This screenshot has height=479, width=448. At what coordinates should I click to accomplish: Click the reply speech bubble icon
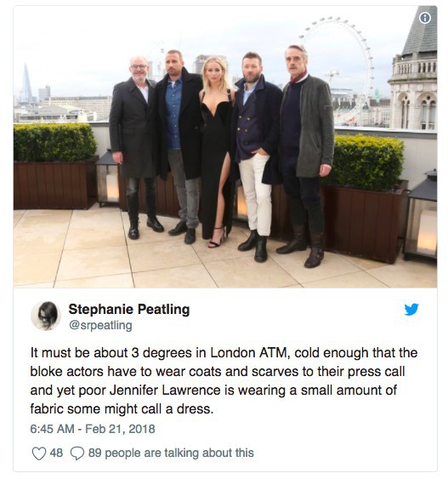coord(77,453)
